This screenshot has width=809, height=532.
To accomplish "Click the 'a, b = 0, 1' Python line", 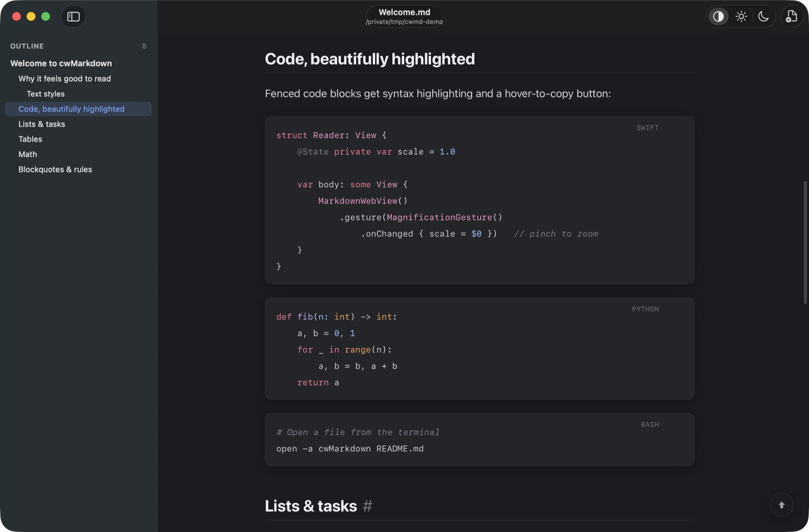I will tap(326, 333).
